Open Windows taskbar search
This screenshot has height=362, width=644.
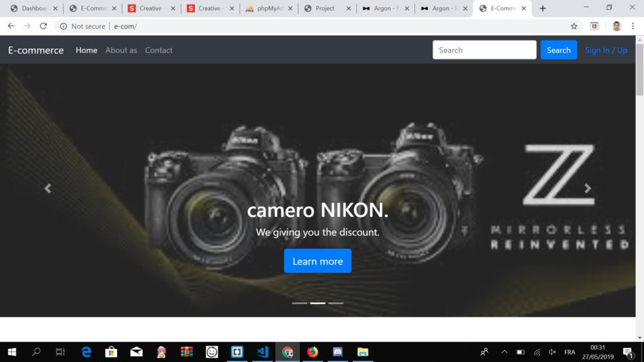tap(36, 352)
